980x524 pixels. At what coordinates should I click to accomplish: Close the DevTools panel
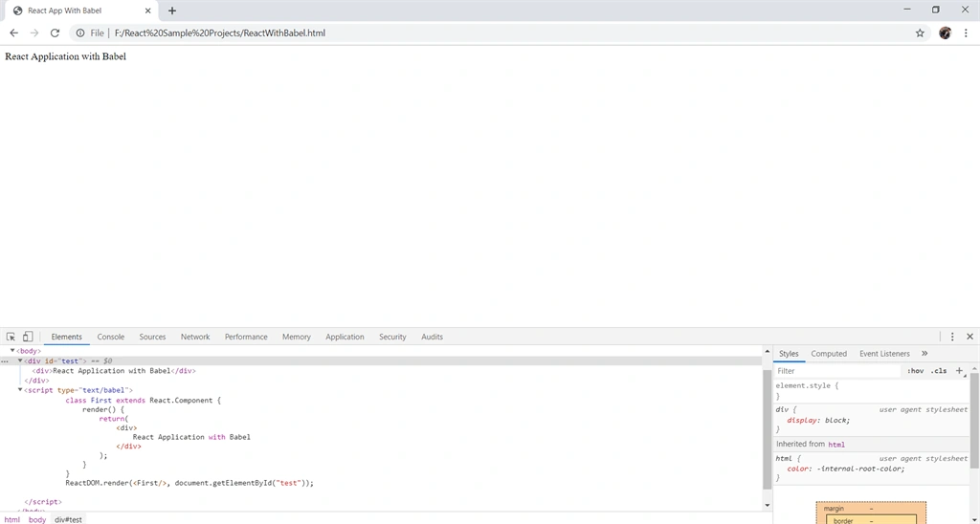[970, 337]
